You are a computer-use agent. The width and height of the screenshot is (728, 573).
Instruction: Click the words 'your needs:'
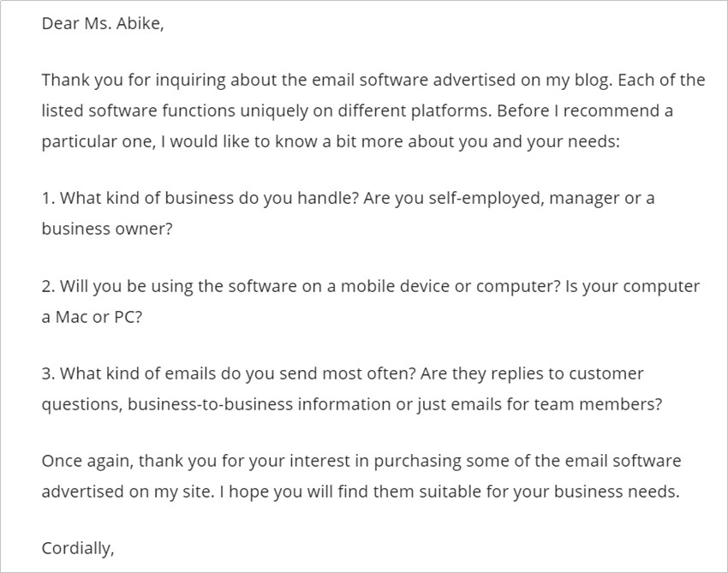point(573,142)
